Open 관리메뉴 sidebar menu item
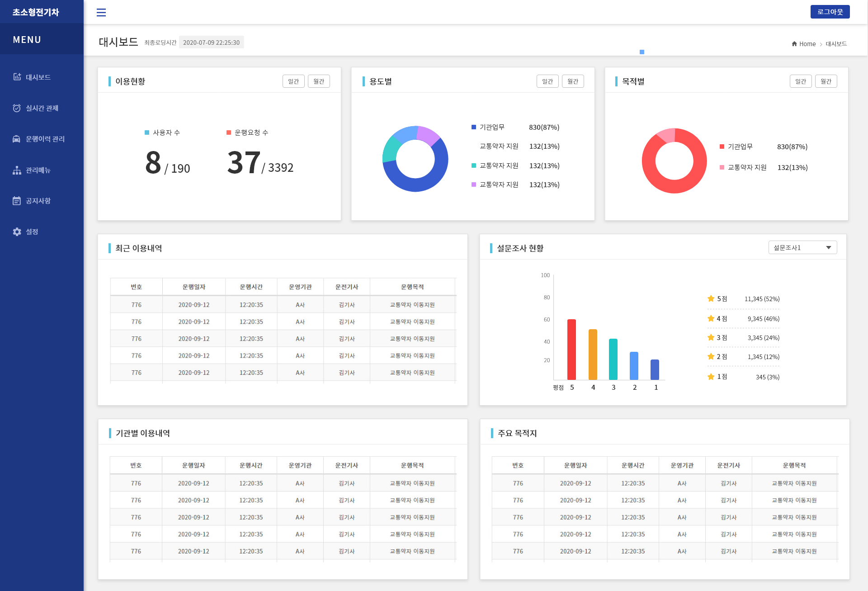 38,170
